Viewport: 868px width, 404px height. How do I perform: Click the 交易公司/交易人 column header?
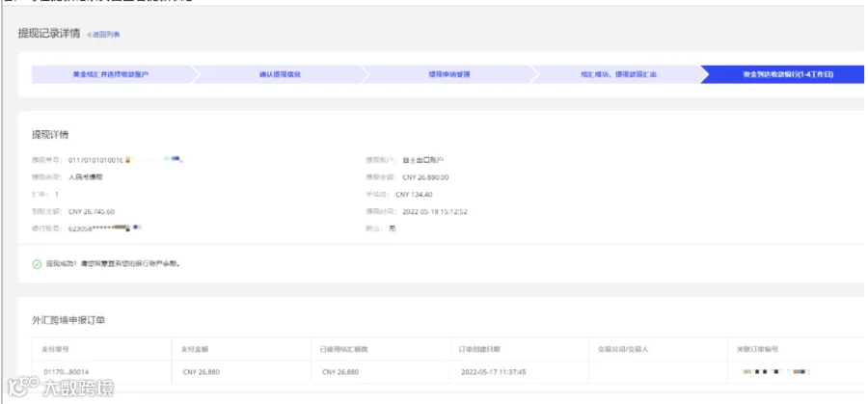[623, 349]
